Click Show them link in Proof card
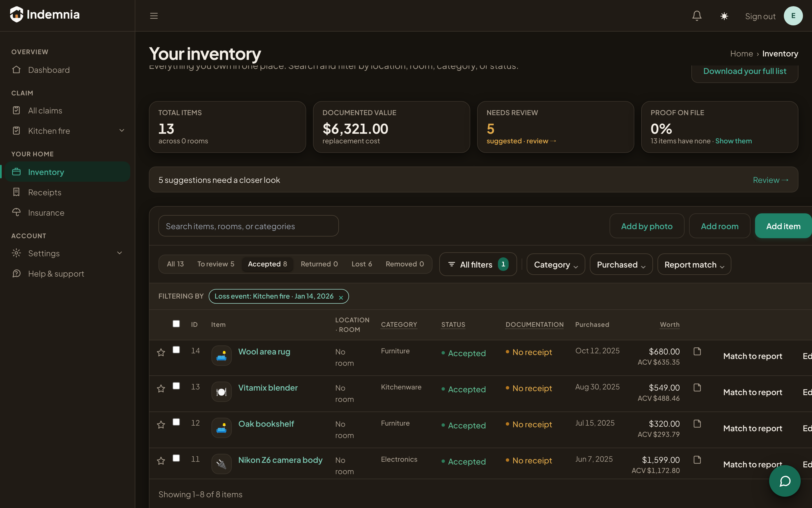812x508 pixels. [734, 141]
